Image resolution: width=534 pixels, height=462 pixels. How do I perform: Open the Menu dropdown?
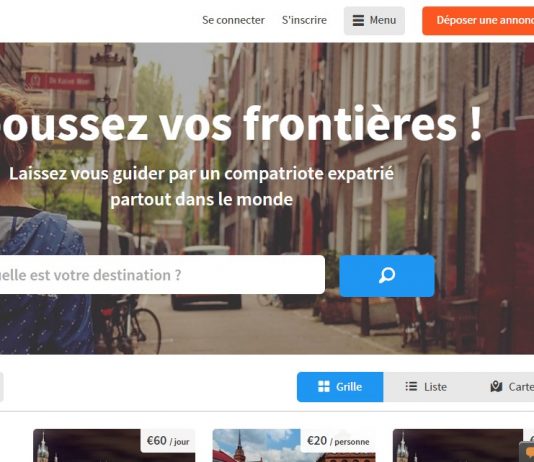point(374,20)
